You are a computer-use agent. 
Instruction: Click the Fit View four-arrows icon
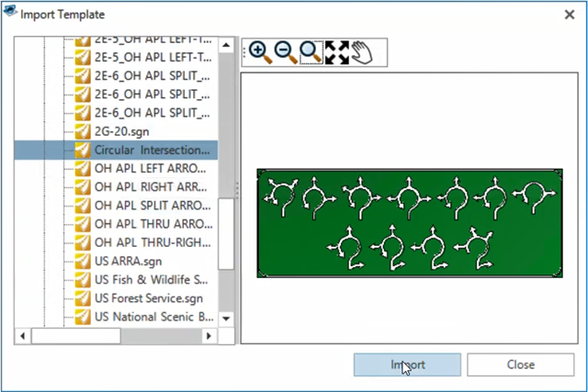[x=337, y=53]
